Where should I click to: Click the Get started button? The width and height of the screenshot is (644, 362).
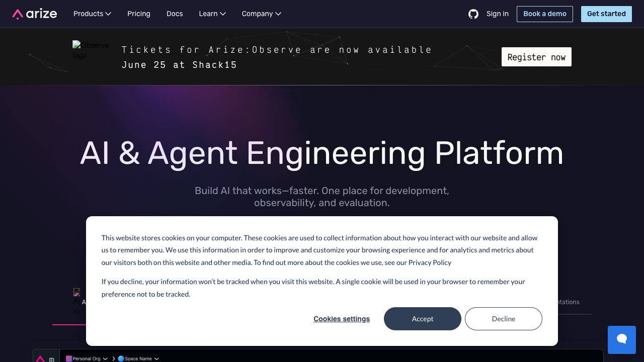[x=606, y=14]
